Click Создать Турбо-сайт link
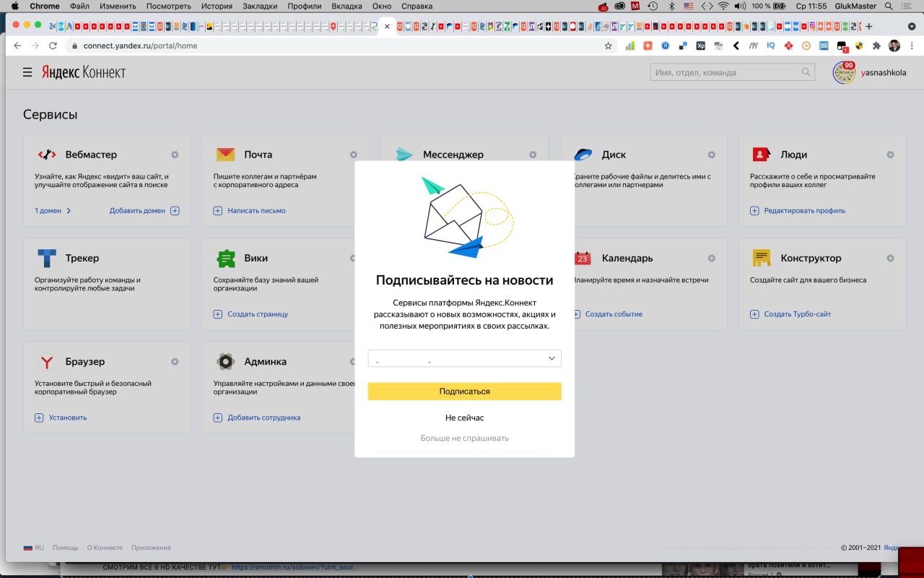924x578 pixels. click(790, 314)
